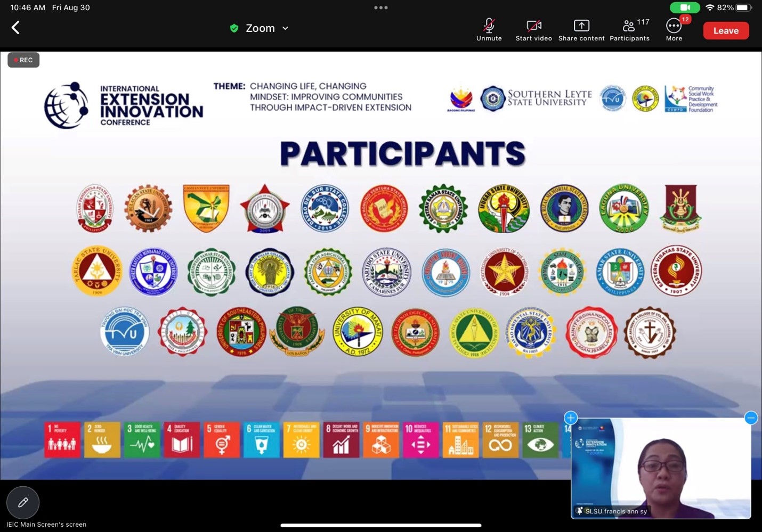Click the University of Makati logo
The height and width of the screenshot is (532, 762).
tap(358, 332)
